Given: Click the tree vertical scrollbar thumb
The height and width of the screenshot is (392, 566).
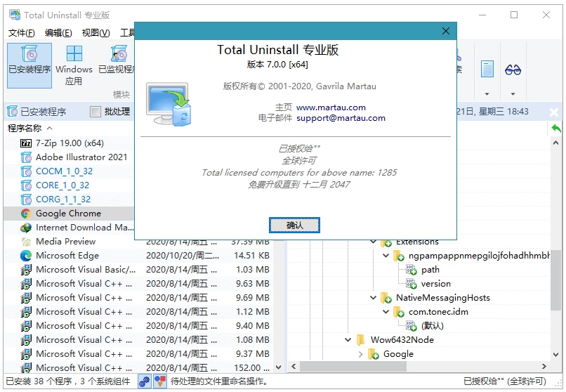Looking at the screenshot, I should point(556,280).
